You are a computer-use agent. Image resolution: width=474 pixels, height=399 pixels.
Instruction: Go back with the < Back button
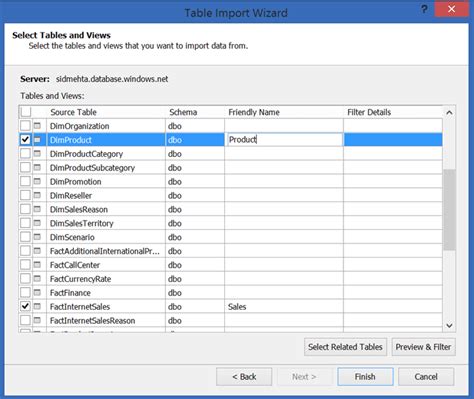pyautogui.click(x=244, y=377)
